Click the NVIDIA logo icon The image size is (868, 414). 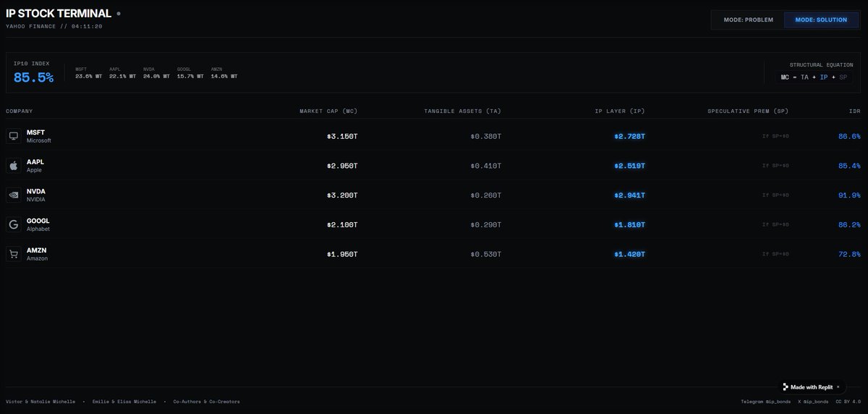click(13, 195)
